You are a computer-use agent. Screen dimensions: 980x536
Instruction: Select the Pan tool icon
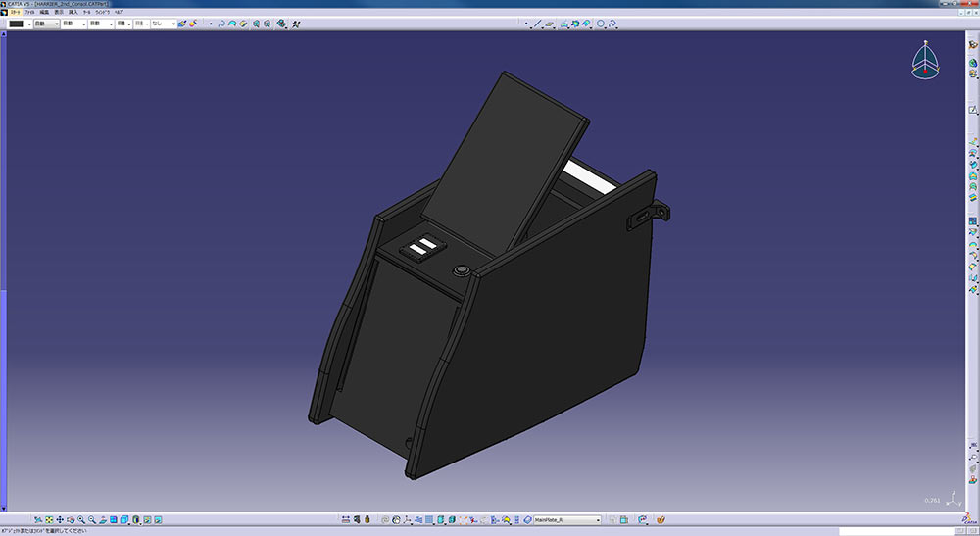pos(60,519)
